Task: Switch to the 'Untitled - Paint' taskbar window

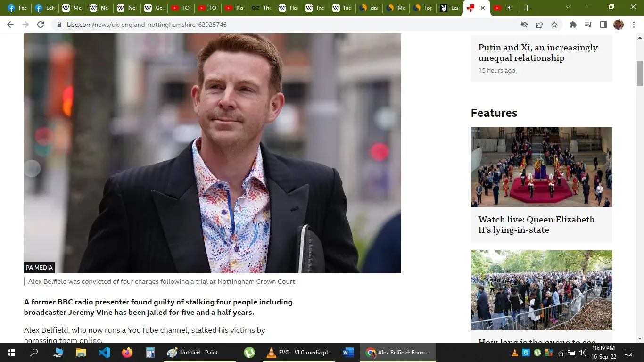Action: click(192, 353)
